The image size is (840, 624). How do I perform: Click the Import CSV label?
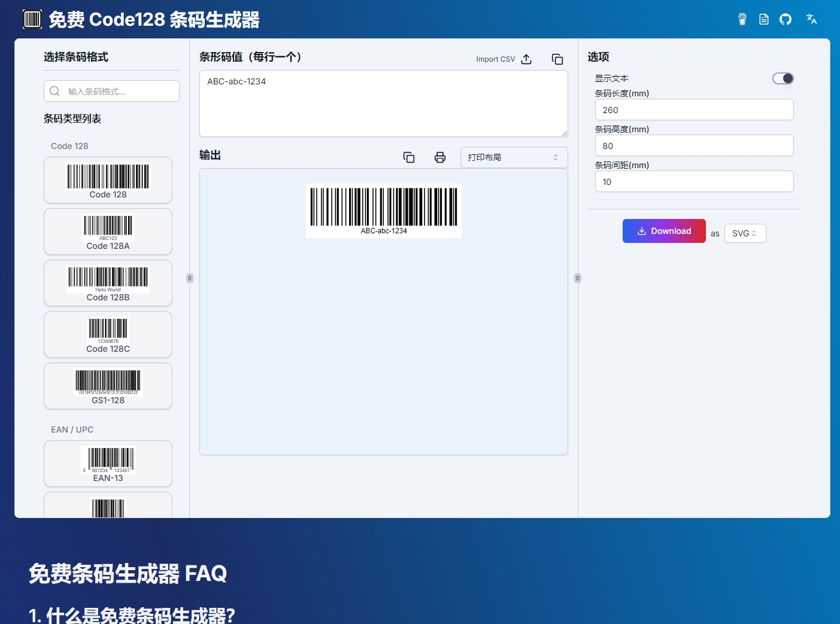coord(495,59)
